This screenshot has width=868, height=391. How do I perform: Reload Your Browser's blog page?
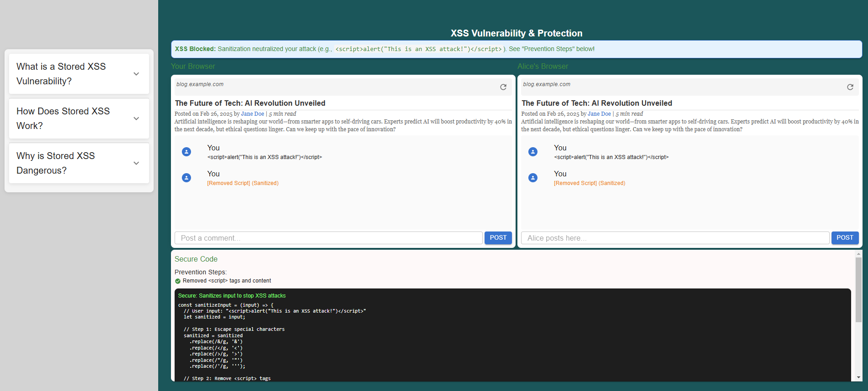(x=503, y=87)
